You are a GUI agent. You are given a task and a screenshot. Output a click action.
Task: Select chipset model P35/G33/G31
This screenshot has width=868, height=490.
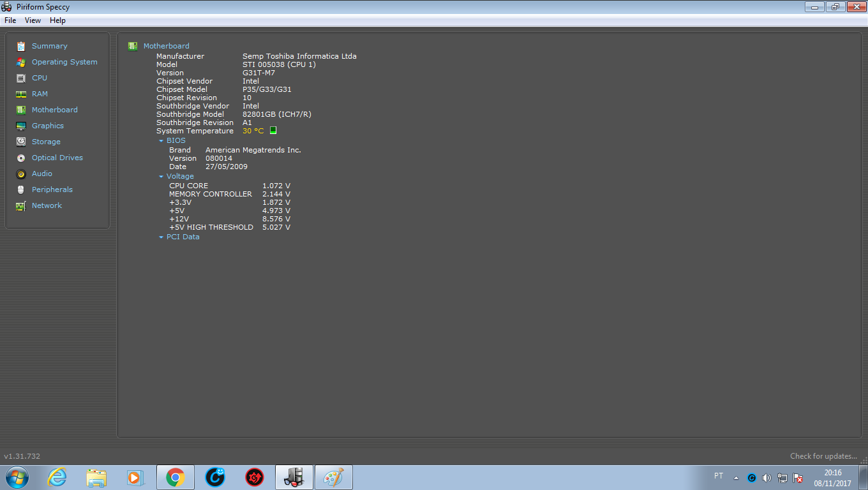[x=267, y=89]
